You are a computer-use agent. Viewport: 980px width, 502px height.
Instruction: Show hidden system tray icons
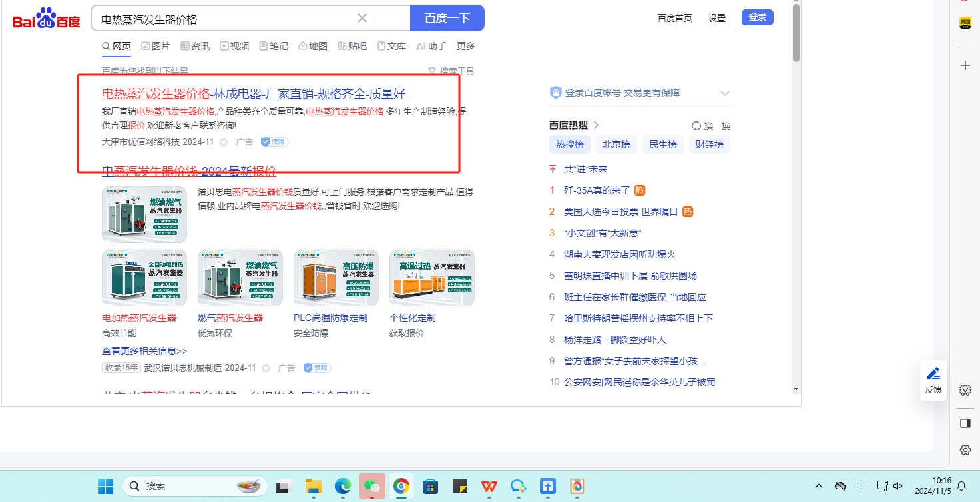[x=819, y=486]
